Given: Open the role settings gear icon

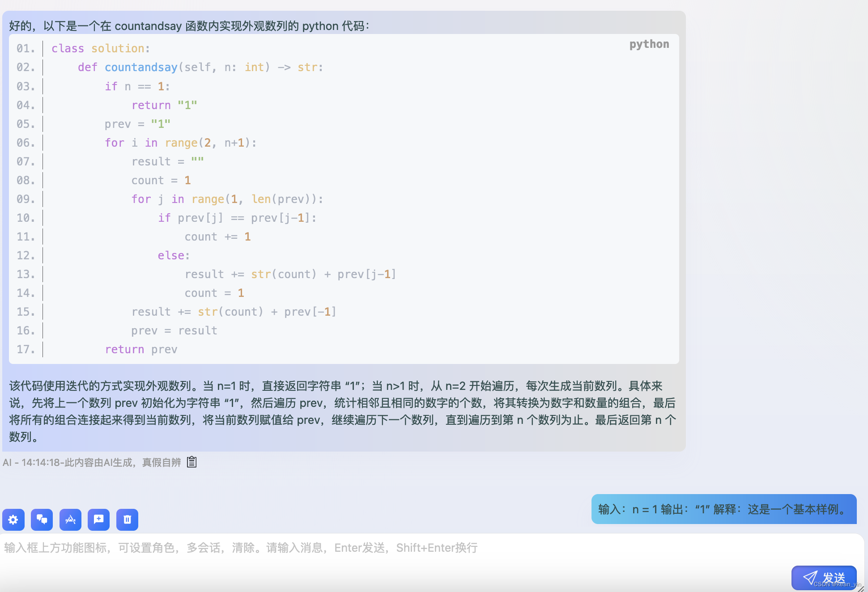Looking at the screenshot, I should (x=13, y=520).
